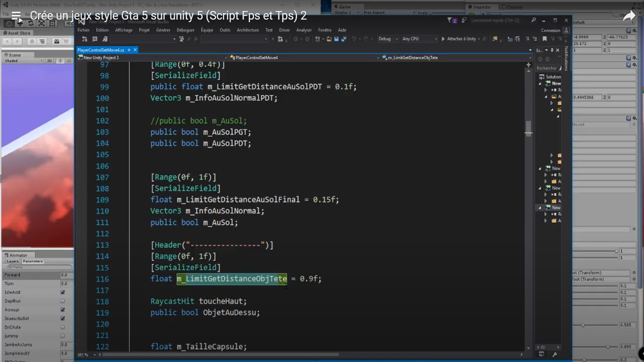Switch to Unity Asset Store tab
Viewport: 644px width, 362px height.
pyautogui.click(x=17, y=33)
